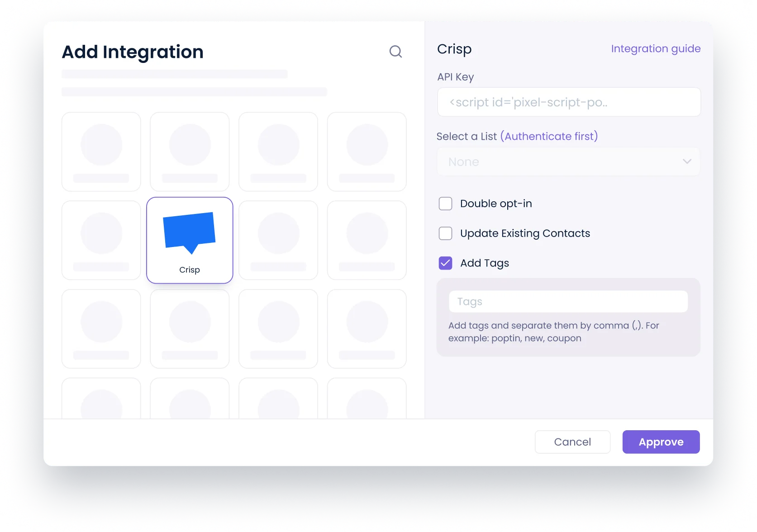
Task: Click the blue Crisp chat bubble logo
Action: coord(190,233)
